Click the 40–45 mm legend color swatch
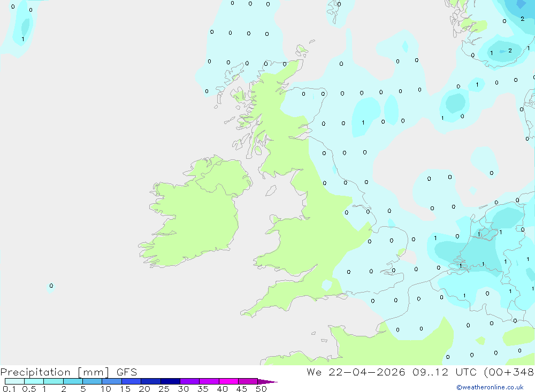This screenshot has width=535, height=392. pyautogui.click(x=228, y=381)
